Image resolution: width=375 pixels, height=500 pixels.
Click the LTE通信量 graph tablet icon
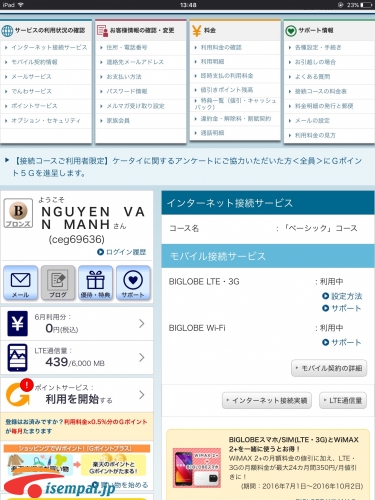[x=17, y=358]
